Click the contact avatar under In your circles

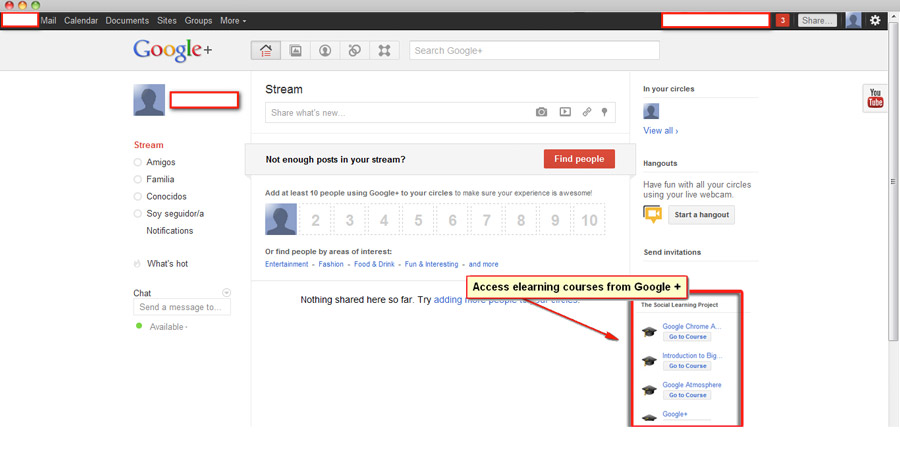point(651,111)
